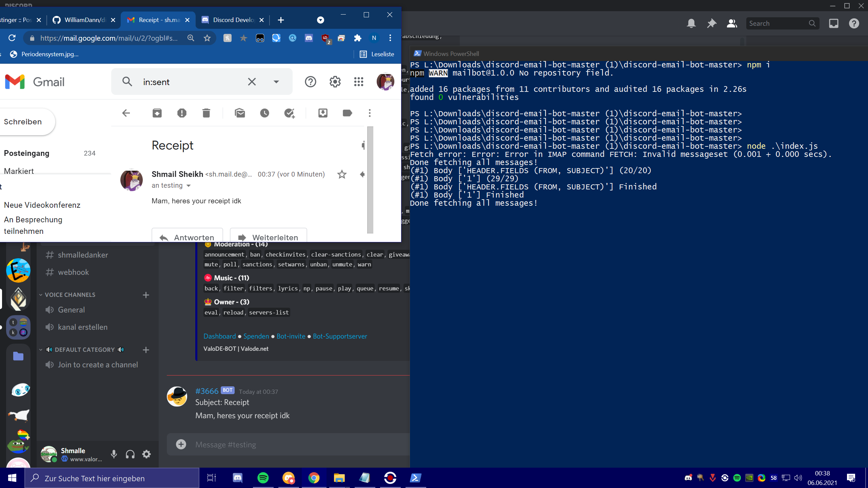This screenshot has height=488, width=868.
Task: Bookmark page with Chrome star icon
Action: [207, 38]
